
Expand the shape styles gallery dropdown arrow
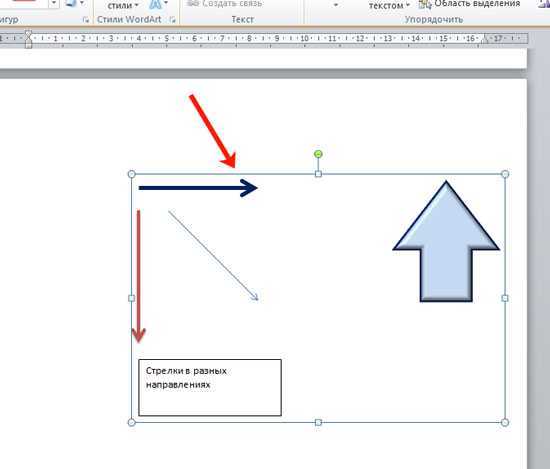click(54, 3)
